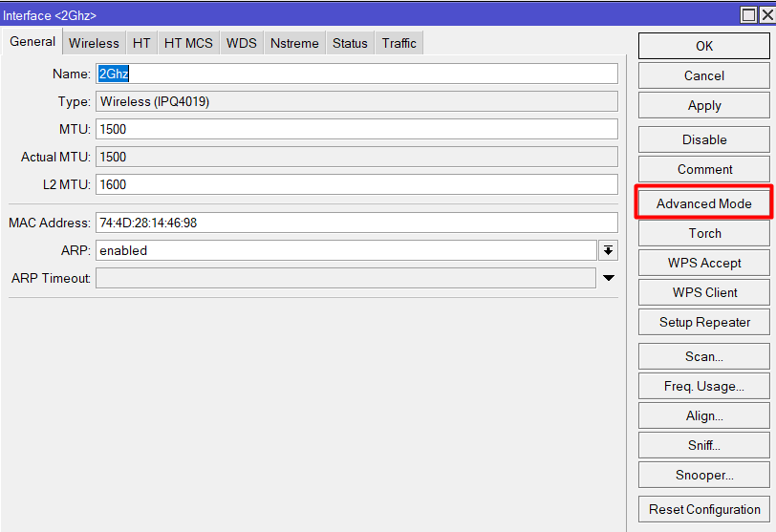Click the Name input field
This screenshot has width=776, height=532.
[356, 74]
